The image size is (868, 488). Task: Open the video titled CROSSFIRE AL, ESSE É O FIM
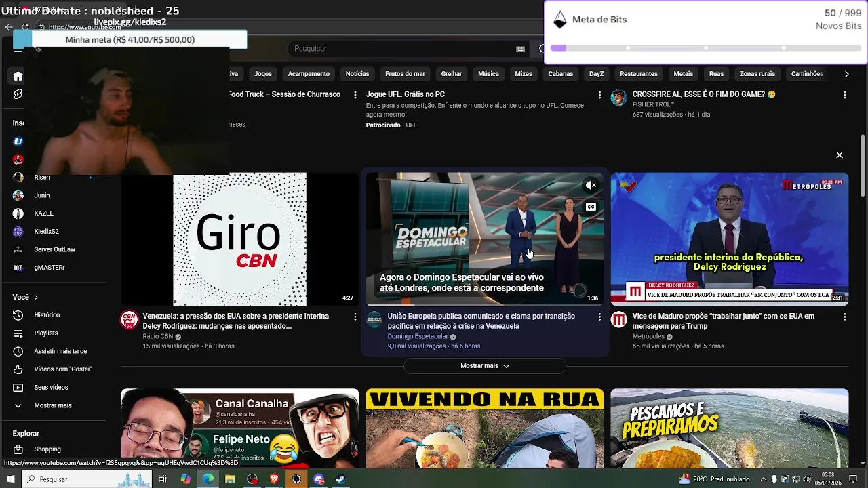point(704,94)
